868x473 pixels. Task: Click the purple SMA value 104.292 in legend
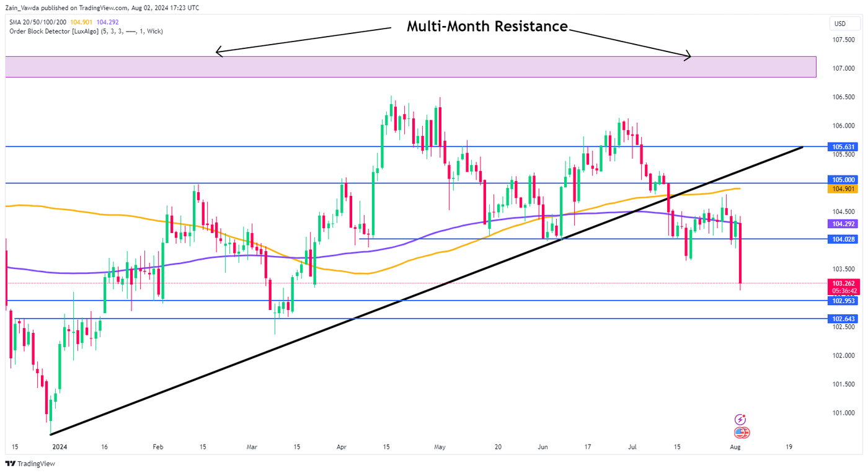click(108, 22)
